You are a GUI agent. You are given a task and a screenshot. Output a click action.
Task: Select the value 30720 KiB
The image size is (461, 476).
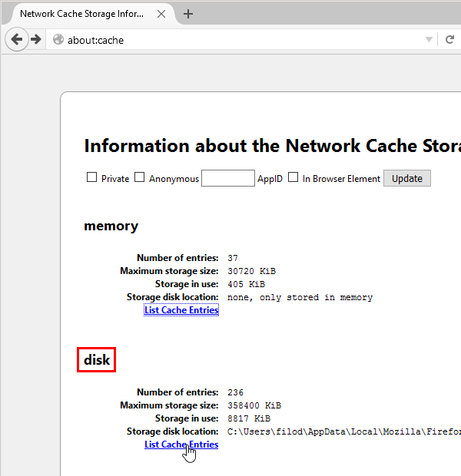click(x=251, y=271)
